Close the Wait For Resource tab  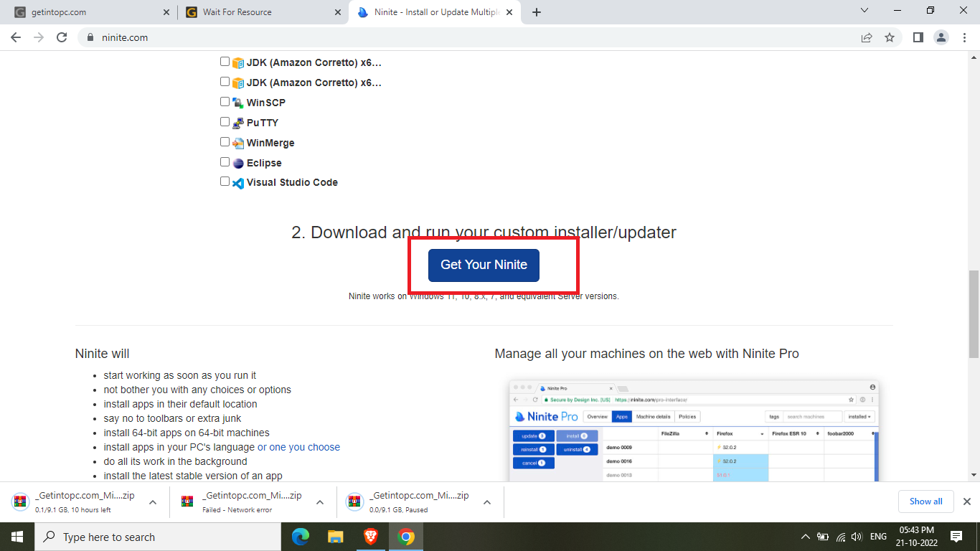coord(337,12)
